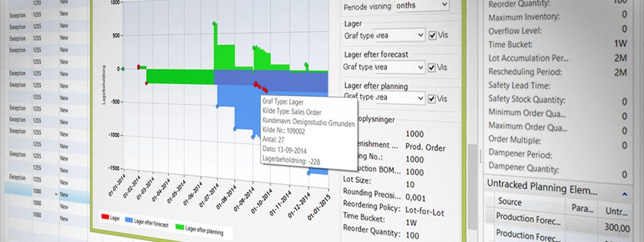Click the Rounding Precisi... value 0,001
This screenshot has height=242, width=644.
pyautogui.click(x=415, y=198)
